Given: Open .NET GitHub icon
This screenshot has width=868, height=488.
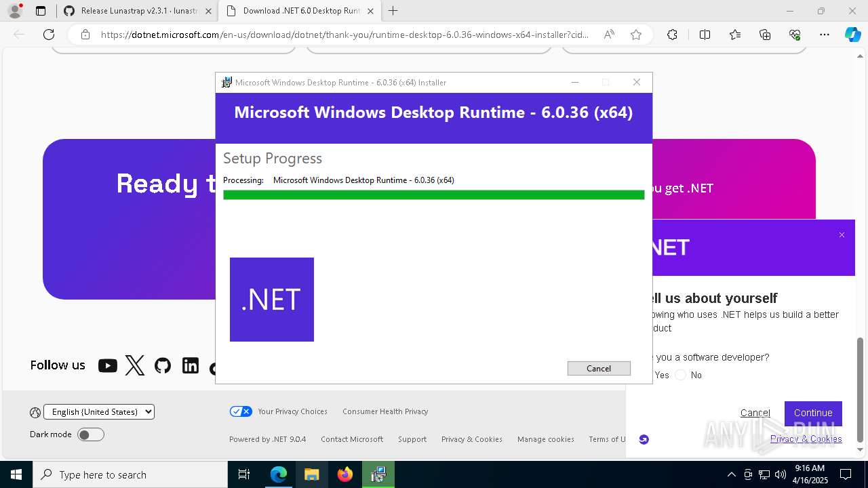Looking at the screenshot, I should tap(163, 366).
